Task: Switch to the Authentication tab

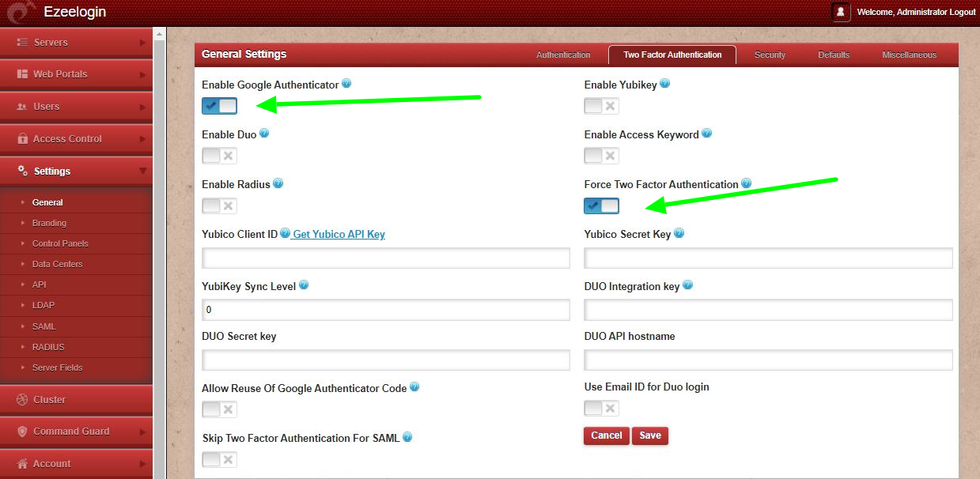Action: click(x=563, y=55)
